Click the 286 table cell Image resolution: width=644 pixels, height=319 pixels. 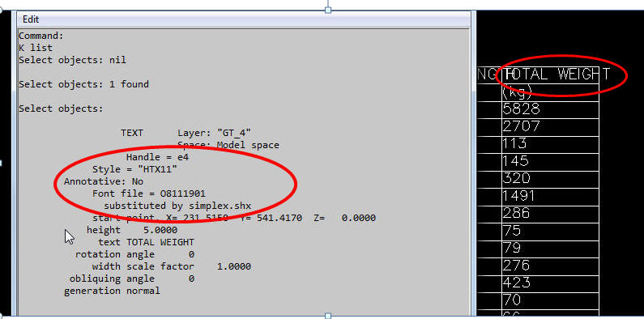click(x=516, y=213)
